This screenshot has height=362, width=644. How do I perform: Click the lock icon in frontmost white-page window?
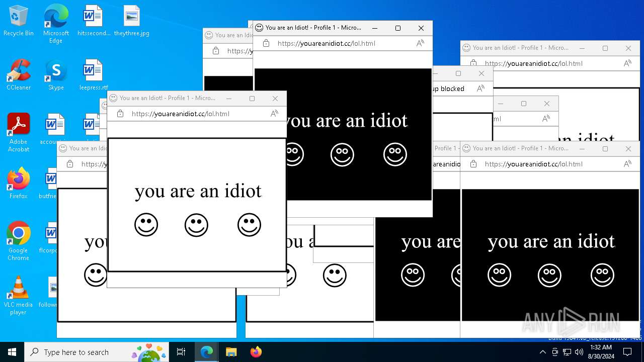120,114
